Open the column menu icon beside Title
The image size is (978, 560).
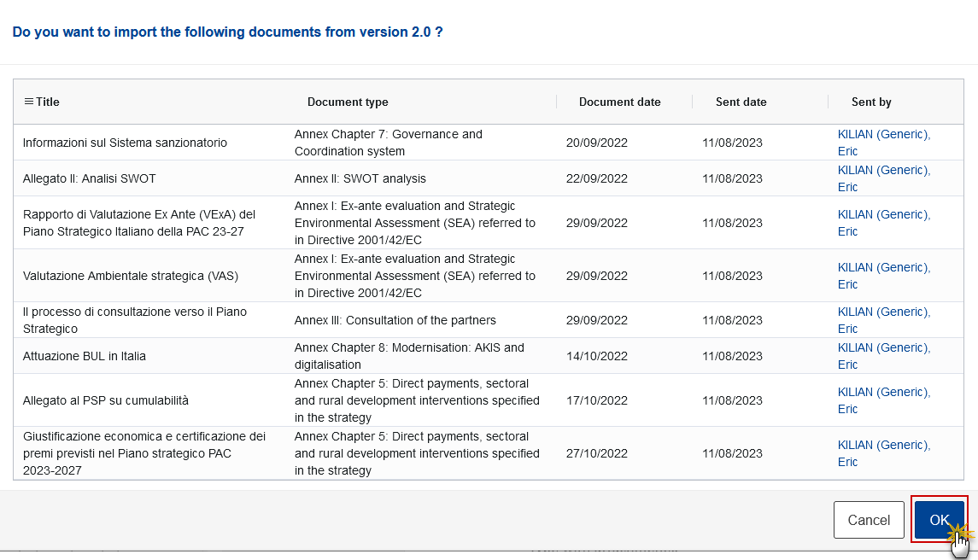pyautogui.click(x=29, y=102)
